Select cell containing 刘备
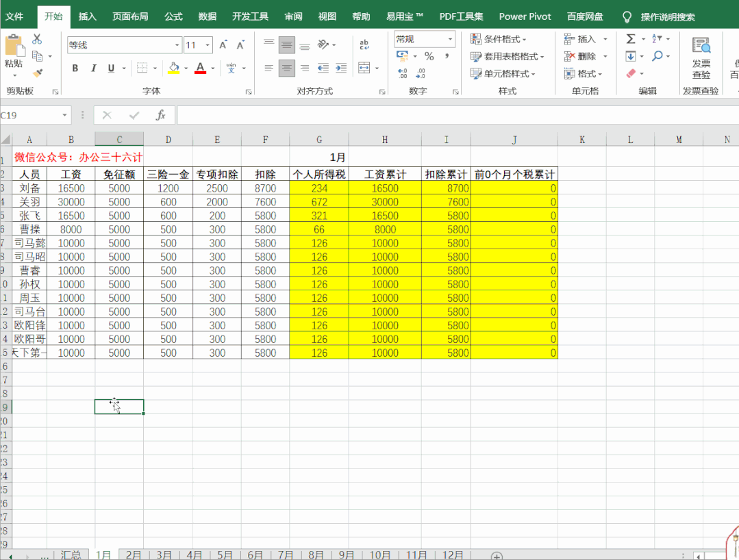The image size is (739, 560). 29,188
